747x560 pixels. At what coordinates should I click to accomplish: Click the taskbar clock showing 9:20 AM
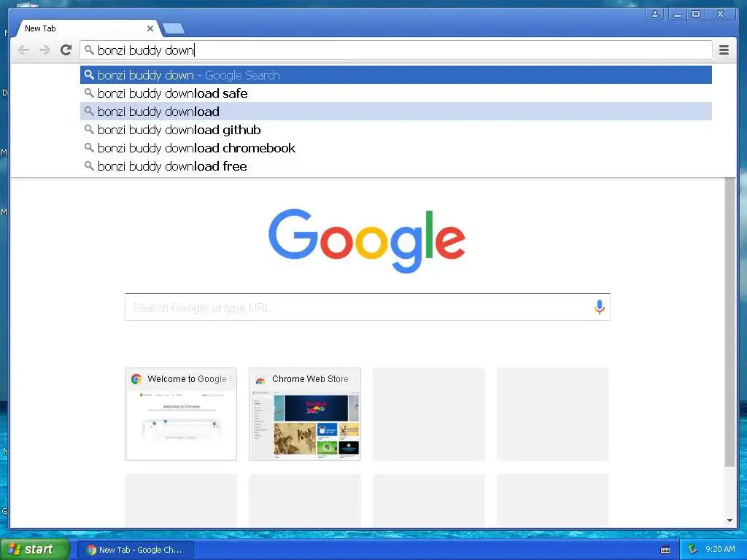pyautogui.click(x=720, y=549)
